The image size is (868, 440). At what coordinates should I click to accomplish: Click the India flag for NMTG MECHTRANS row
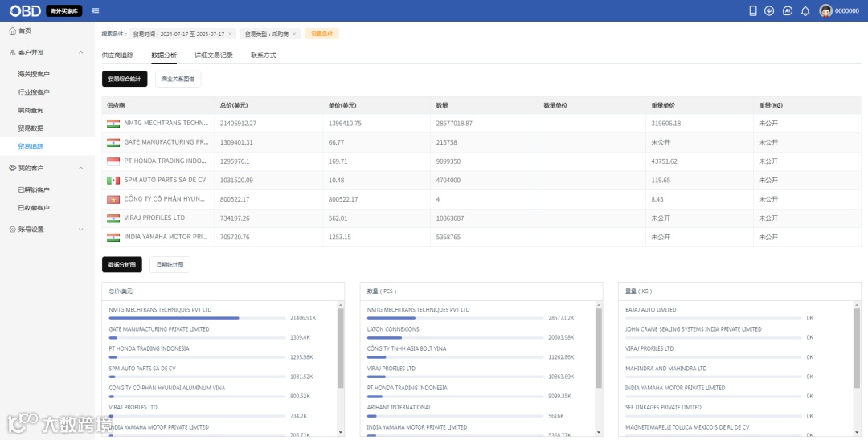pos(113,124)
